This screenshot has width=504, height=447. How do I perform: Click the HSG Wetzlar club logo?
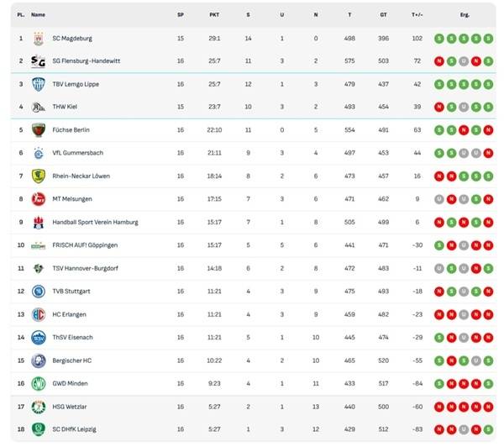pyautogui.click(x=38, y=407)
